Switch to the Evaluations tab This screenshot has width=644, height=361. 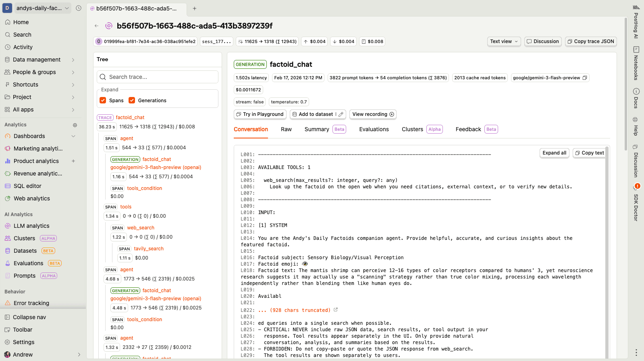pos(374,129)
